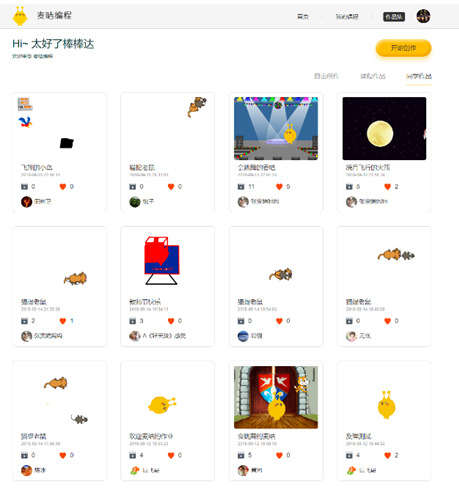Open the dancing stage project thumbnail
The image size is (459, 499).
(x=276, y=128)
